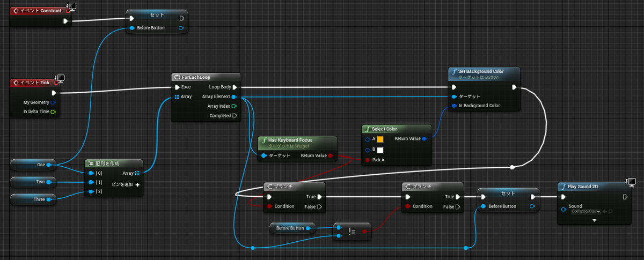The height and width of the screenshot is (260, 644).
Task: Click the Make Array output Array pin
Action: pyautogui.click(x=137, y=173)
